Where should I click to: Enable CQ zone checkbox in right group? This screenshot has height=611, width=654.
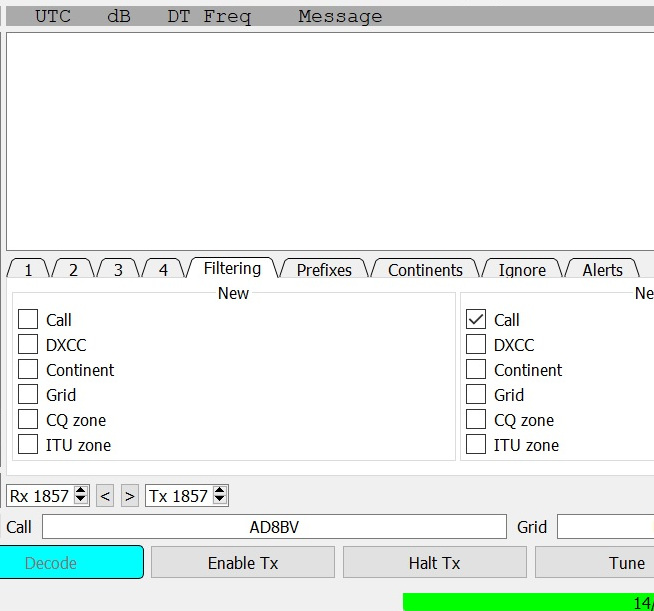[x=476, y=420]
